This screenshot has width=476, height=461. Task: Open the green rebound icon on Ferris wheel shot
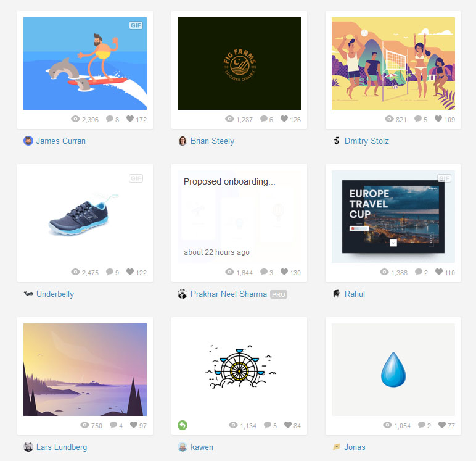point(183,425)
